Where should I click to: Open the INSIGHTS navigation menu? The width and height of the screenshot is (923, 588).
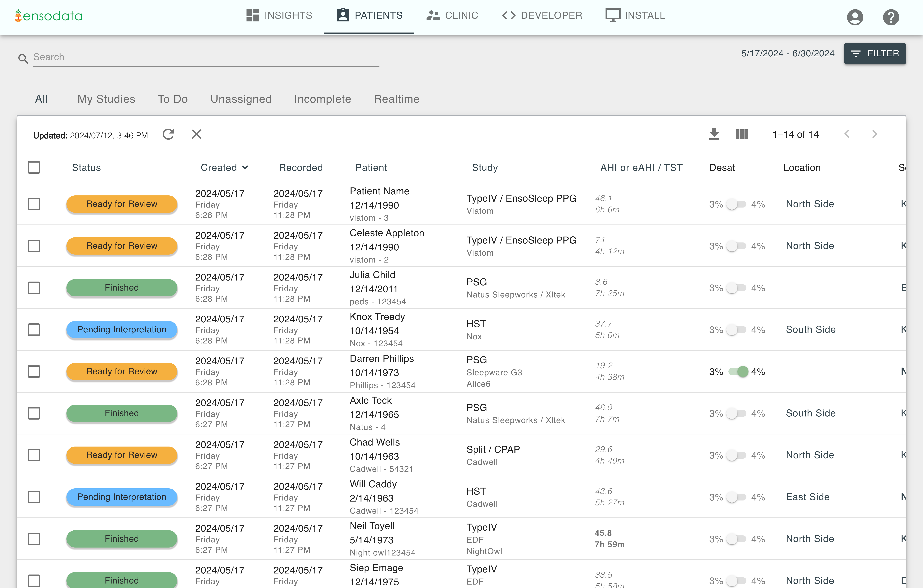coord(279,16)
